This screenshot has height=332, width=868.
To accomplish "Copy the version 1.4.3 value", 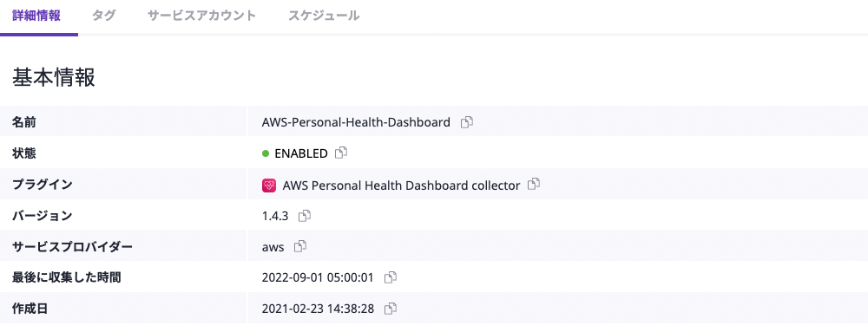I will coord(304,216).
